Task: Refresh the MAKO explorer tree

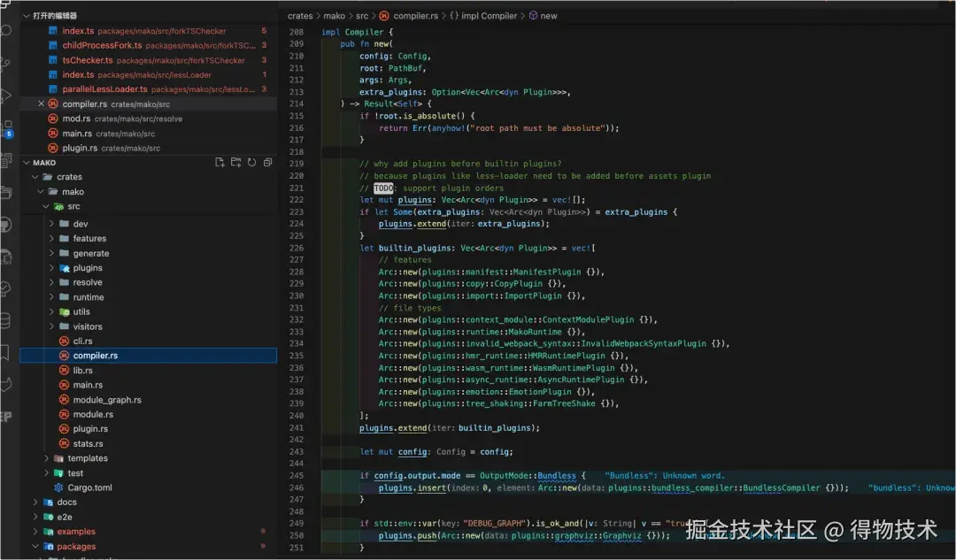Action: point(251,163)
